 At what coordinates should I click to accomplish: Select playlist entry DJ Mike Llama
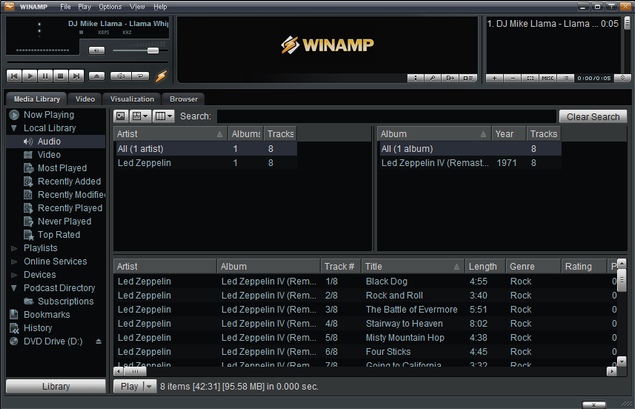point(552,23)
